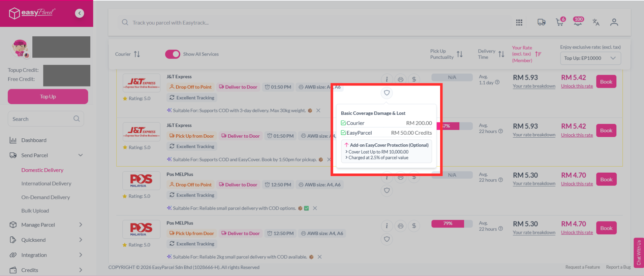644x276 pixels.
Task: Unlock the RM 4.70 rate for Pos MELPlus Drop Off
Action: coord(577,184)
